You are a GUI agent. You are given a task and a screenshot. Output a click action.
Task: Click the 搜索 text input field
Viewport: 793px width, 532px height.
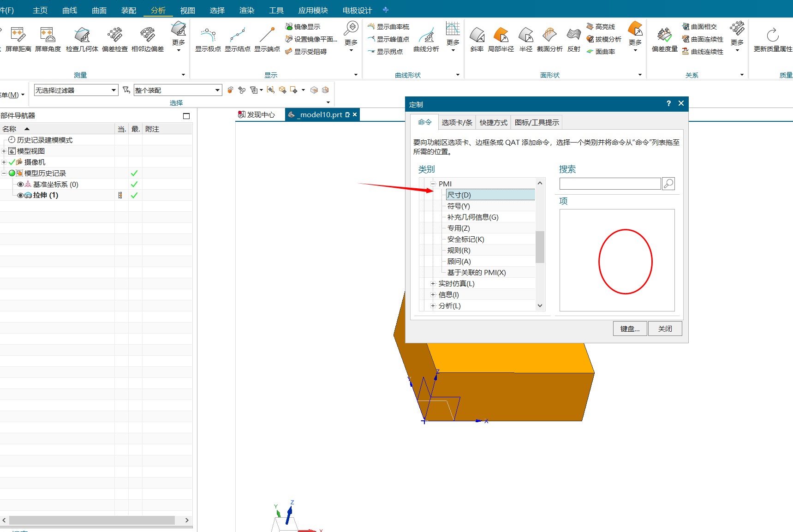610,184
